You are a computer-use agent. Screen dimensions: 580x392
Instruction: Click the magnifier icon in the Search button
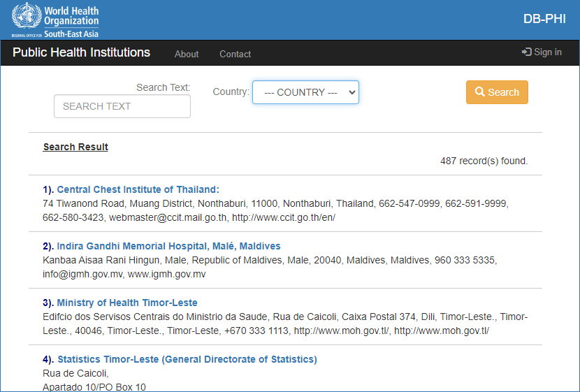pyautogui.click(x=479, y=92)
